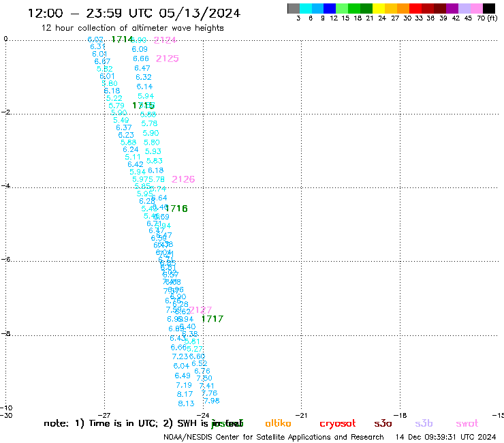Click the wave height value 8.13
504x443 pixels.
click(186, 403)
